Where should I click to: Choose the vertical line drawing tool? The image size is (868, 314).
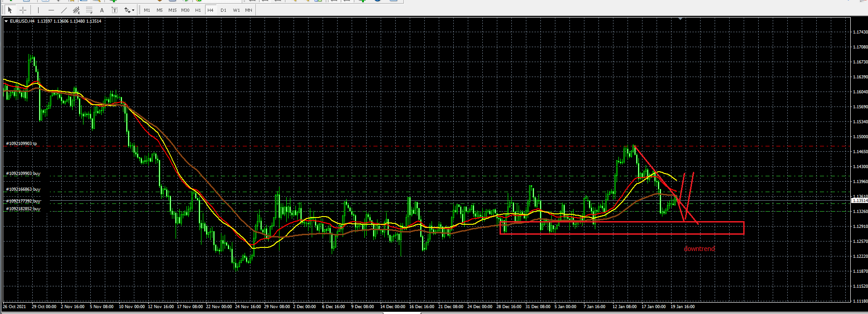click(x=39, y=10)
